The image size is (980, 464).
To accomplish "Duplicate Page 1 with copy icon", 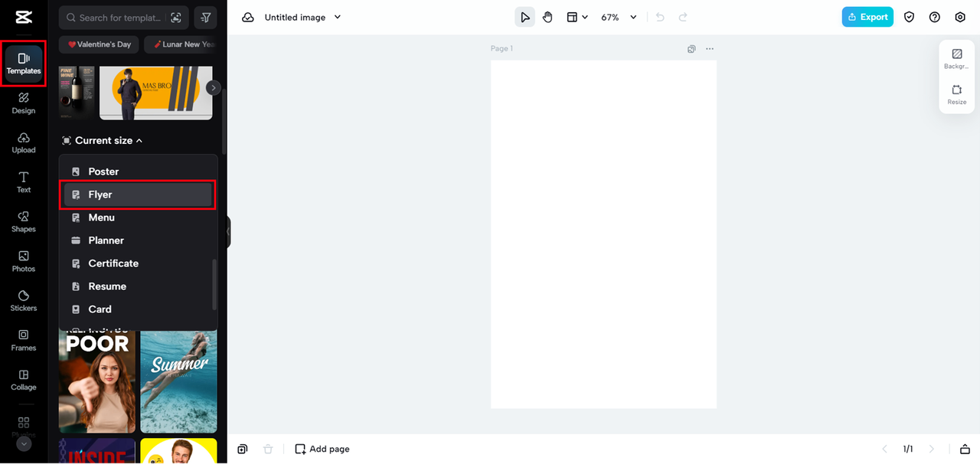I will click(x=691, y=49).
